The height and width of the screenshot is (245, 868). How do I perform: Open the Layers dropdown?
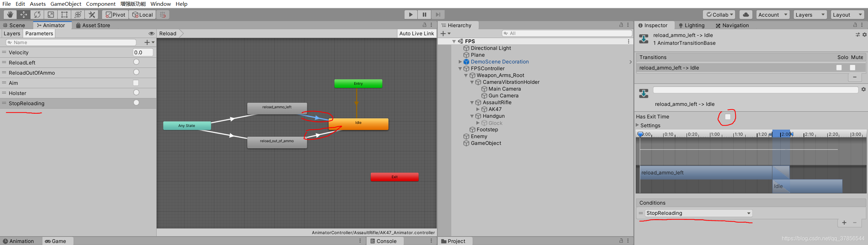tap(810, 15)
